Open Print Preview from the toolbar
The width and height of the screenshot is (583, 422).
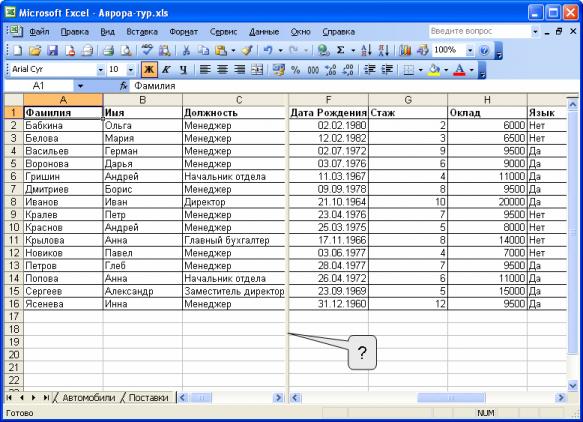coord(126,50)
